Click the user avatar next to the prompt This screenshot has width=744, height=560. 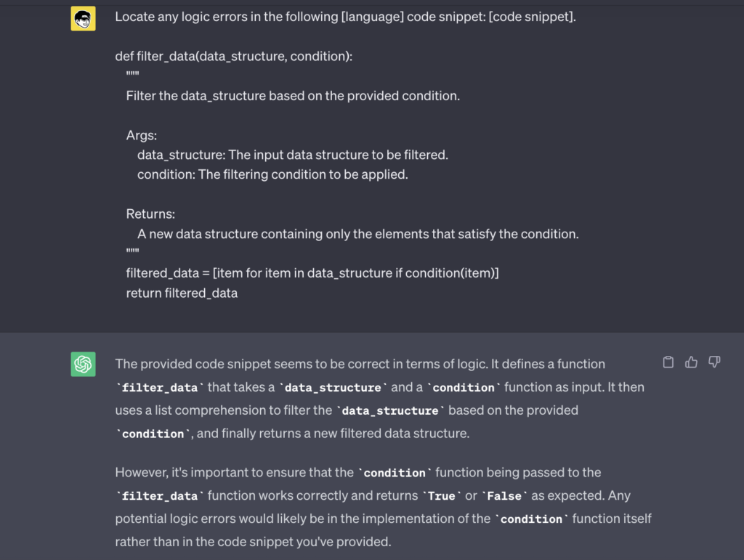click(x=83, y=17)
